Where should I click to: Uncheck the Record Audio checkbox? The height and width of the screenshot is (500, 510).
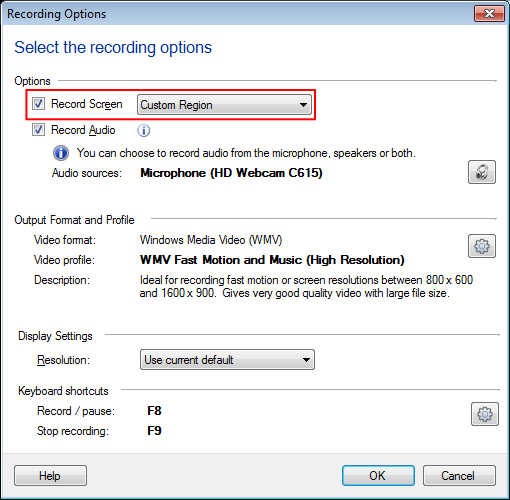coord(38,130)
